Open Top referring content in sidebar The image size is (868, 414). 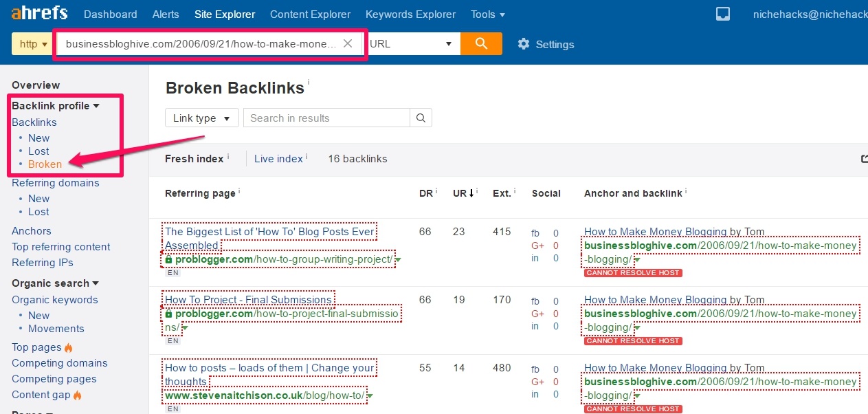61,247
